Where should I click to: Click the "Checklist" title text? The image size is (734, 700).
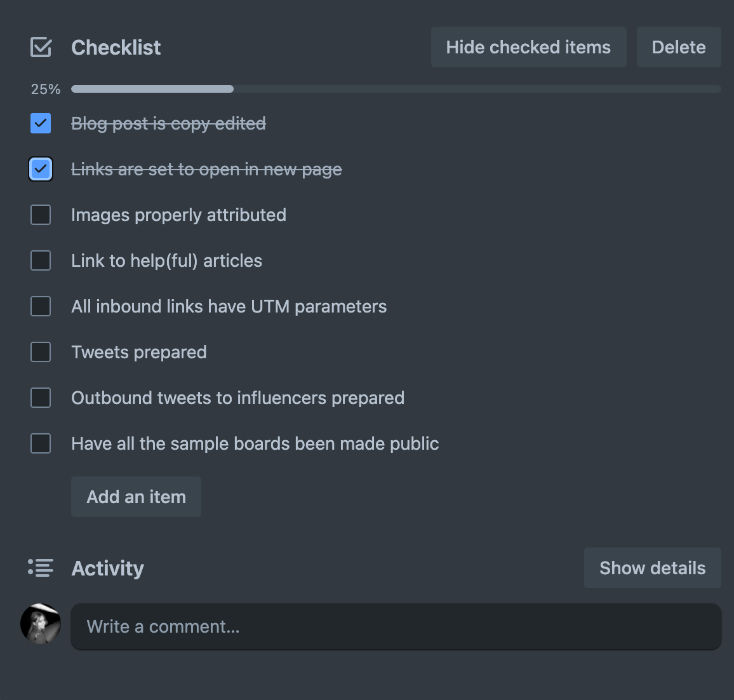coord(116,48)
